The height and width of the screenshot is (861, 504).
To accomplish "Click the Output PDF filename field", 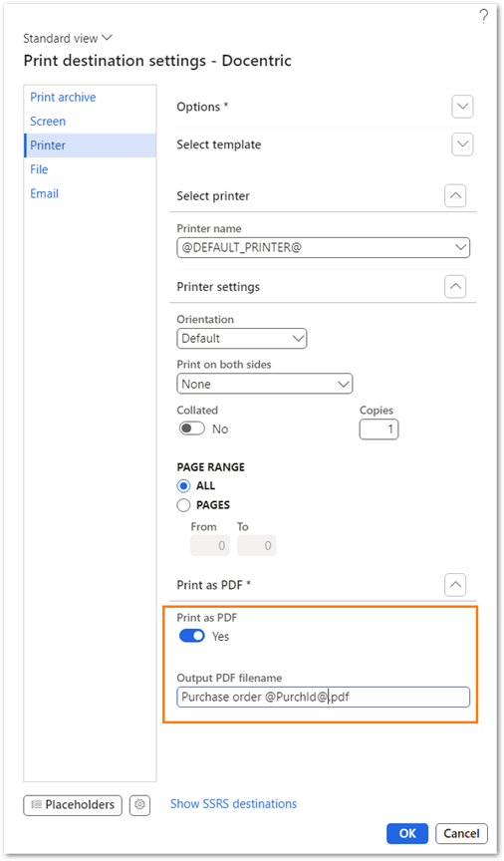I will 324,697.
